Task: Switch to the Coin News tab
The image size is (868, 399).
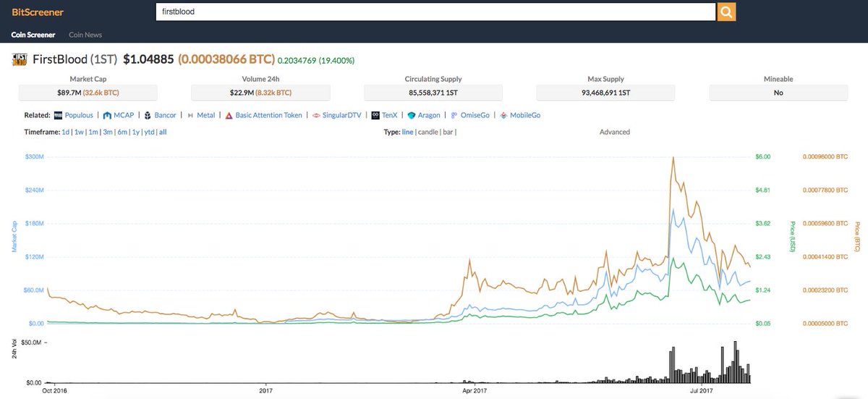Action: (x=85, y=34)
